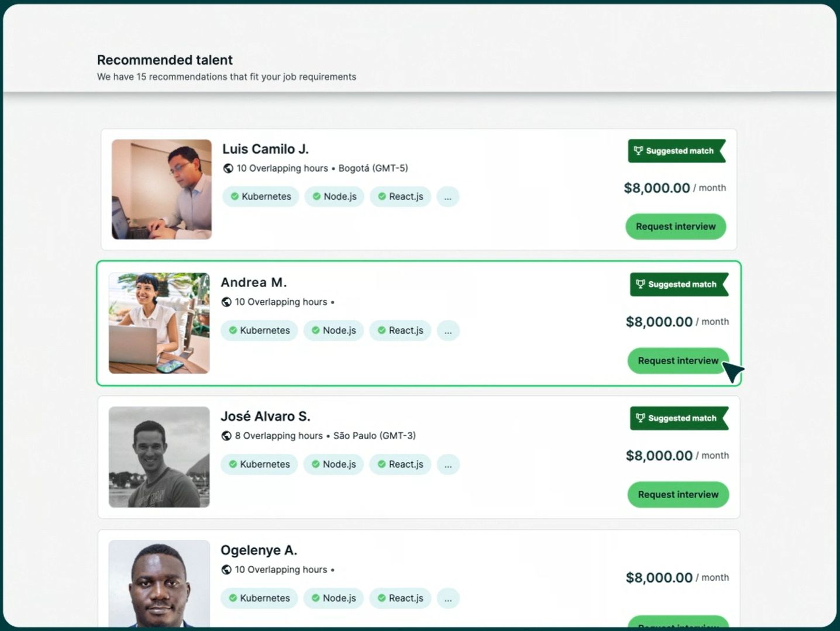Click green check on Luis Camilo's Kubernetes tag
Screen dimensions: 840x631
tap(235, 196)
